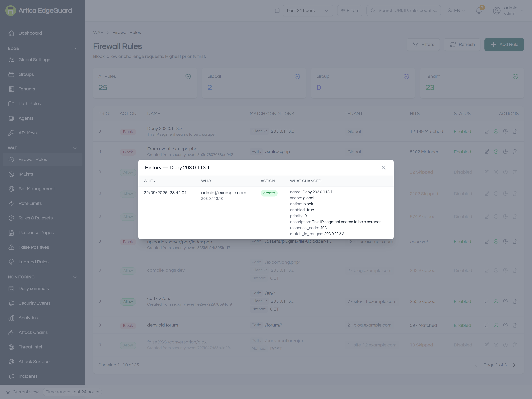This screenshot has width=532, height=399.
Task: Click the calendar icon beside time range
Action: coord(277,11)
